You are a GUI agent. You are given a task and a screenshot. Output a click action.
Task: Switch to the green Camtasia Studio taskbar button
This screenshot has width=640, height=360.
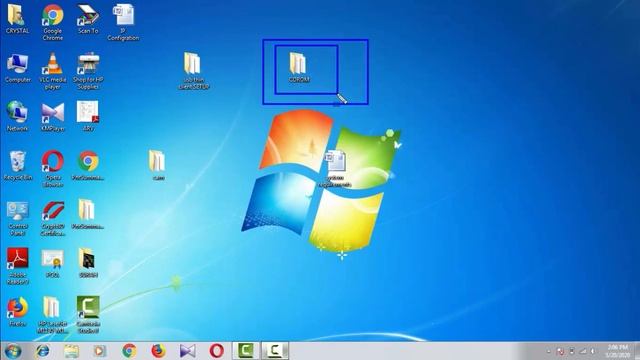point(246,351)
